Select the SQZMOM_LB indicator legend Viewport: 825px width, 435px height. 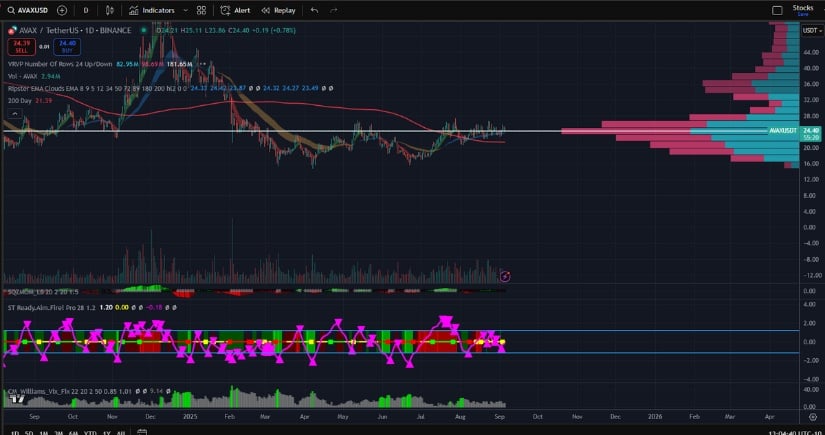tap(43, 291)
